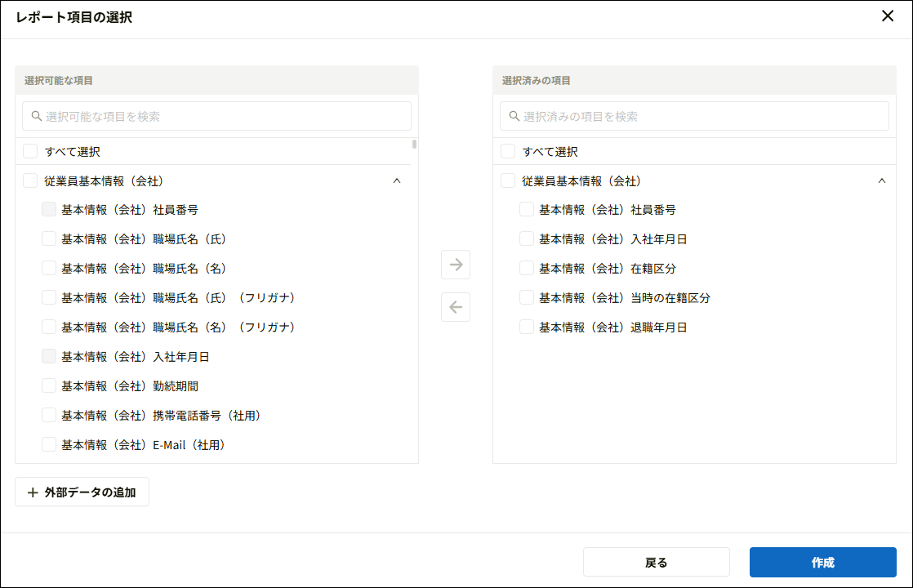Click the left arrow to remove items

coord(456,307)
